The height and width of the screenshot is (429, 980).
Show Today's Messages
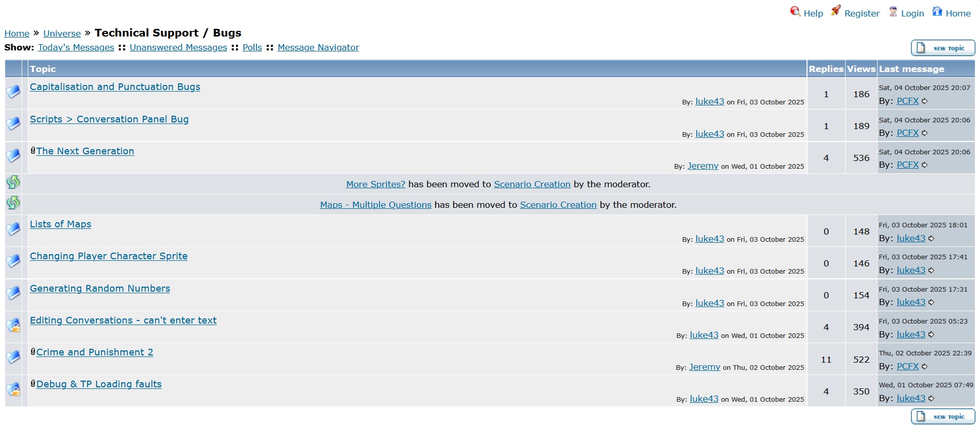[x=76, y=47]
